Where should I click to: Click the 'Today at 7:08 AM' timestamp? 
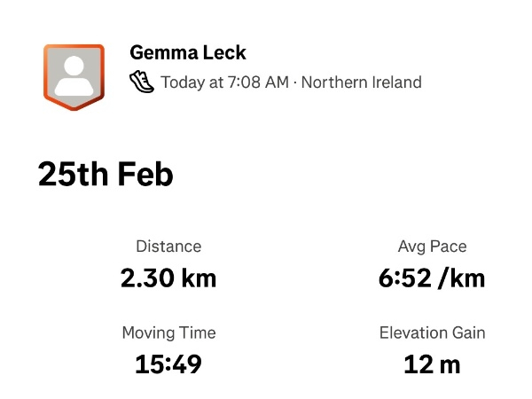pos(224,82)
